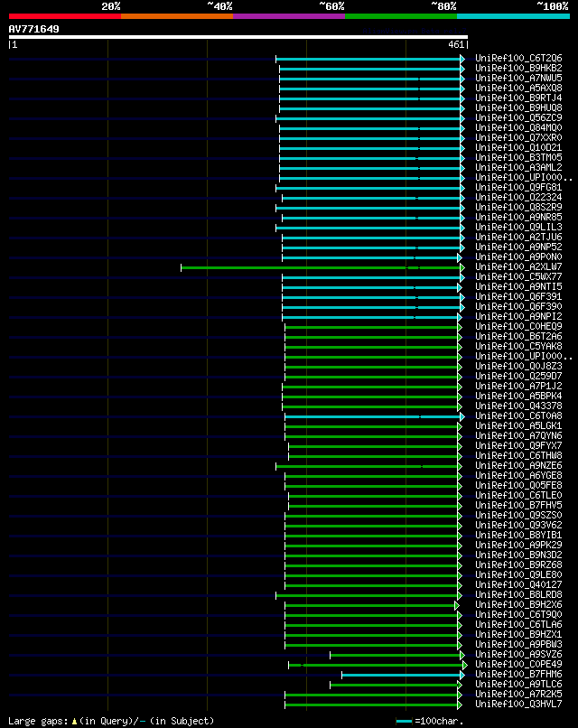Image resolution: width=578 pixels, height=728 pixels.
Task: Select subject label UniRef100_Q43378
Action: coord(518,406)
